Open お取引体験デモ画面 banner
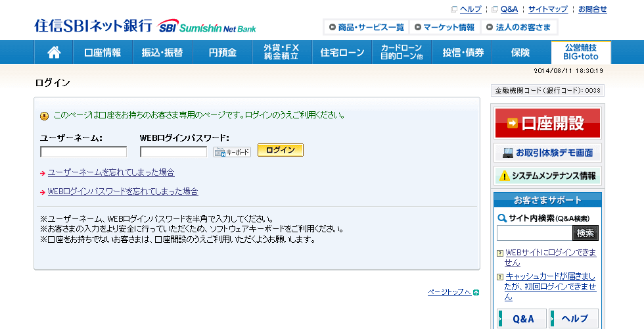This screenshot has width=644, height=329. pos(547,153)
